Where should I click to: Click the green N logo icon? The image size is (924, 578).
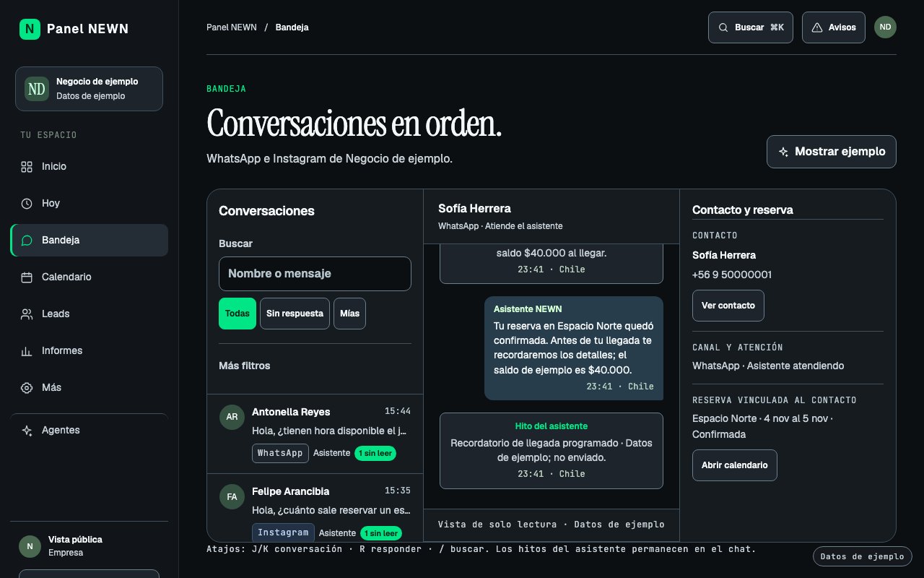(x=30, y=29)
